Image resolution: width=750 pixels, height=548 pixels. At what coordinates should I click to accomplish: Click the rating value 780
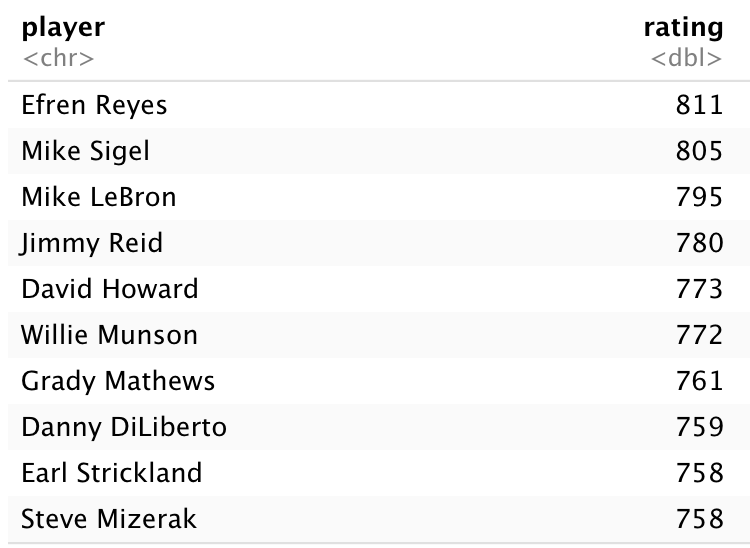(699, 243)
